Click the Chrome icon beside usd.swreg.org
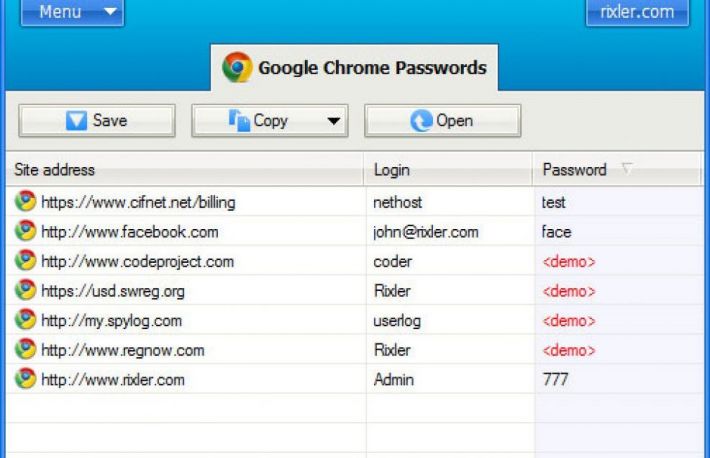This screenshot has height=458, width=710. [25, 291]
